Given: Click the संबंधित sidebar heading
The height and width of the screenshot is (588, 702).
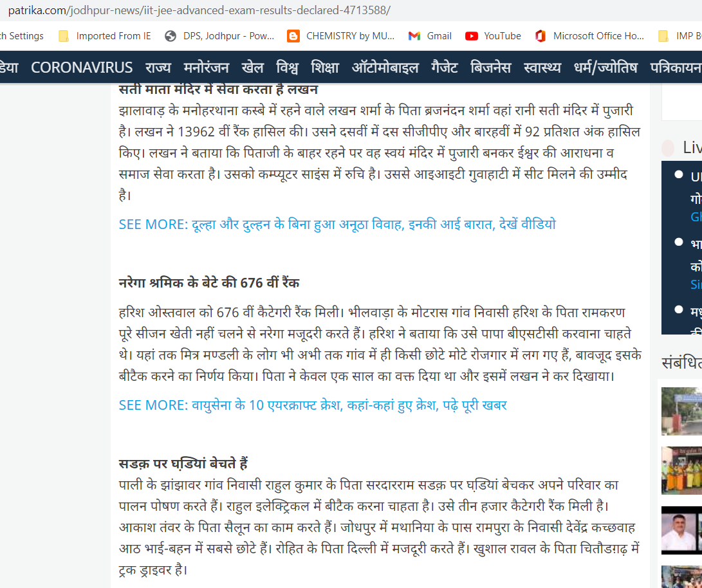Looking at the screenshot, I should pyautogui.click(x=681, y=362).
